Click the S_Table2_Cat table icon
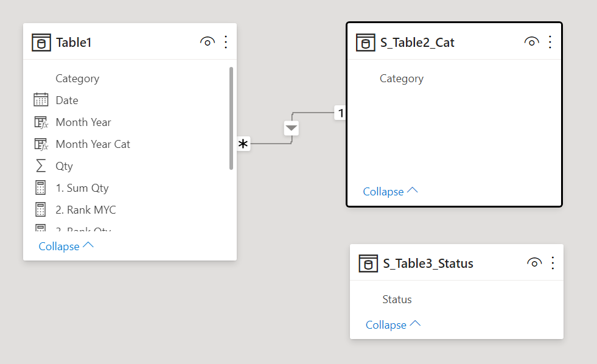The height and width of the screenshot is (364, 597). pos(365,42)
